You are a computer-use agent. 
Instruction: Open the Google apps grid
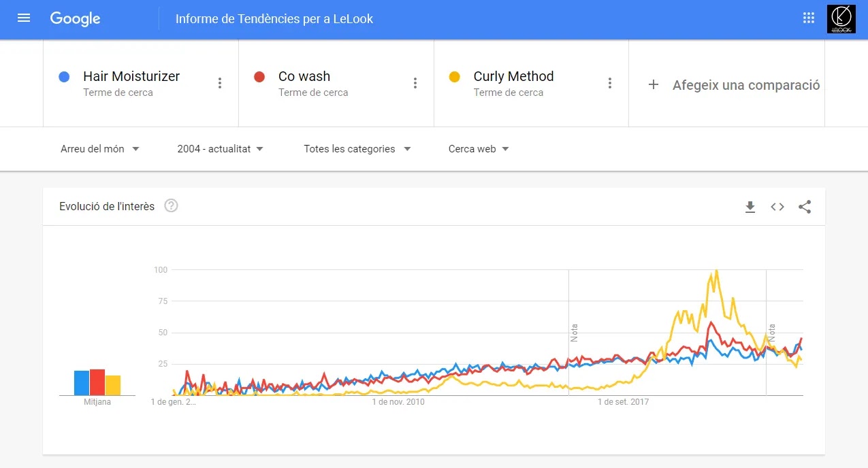point(809,18)
